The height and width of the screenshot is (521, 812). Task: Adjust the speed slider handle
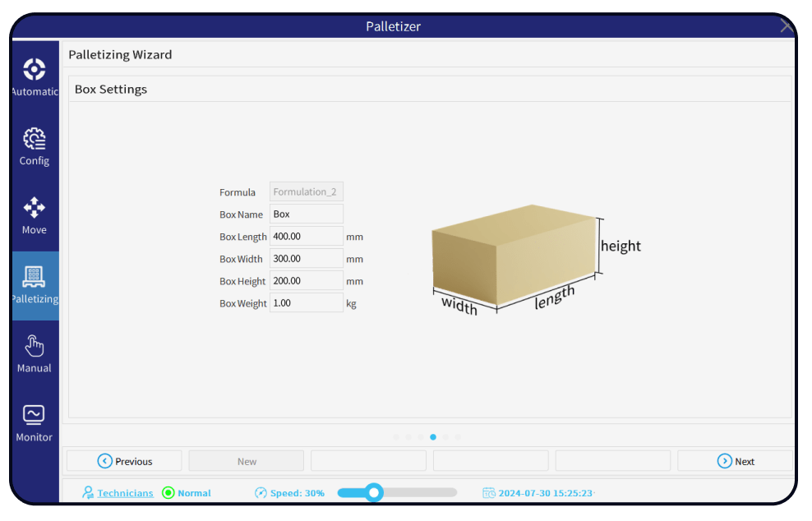[x=374, y=492]
